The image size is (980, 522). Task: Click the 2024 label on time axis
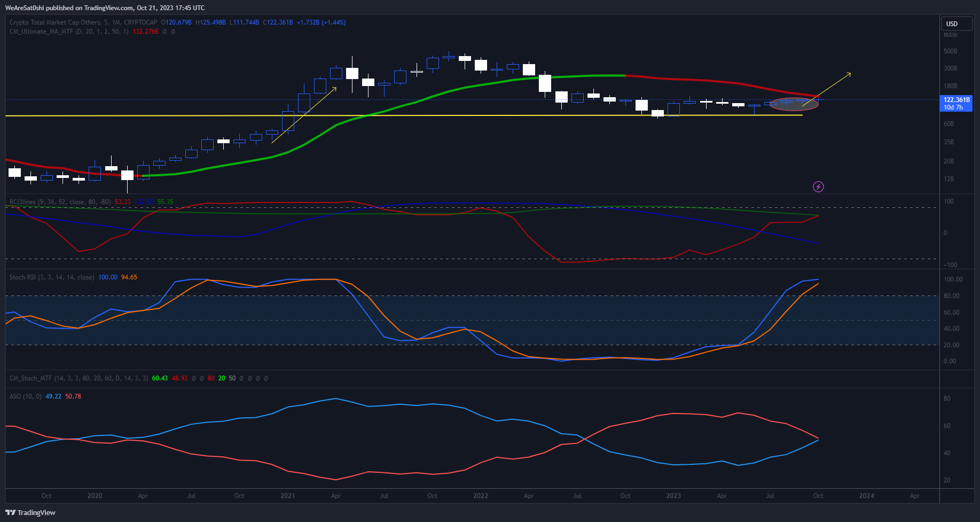(x=866, y=496)
